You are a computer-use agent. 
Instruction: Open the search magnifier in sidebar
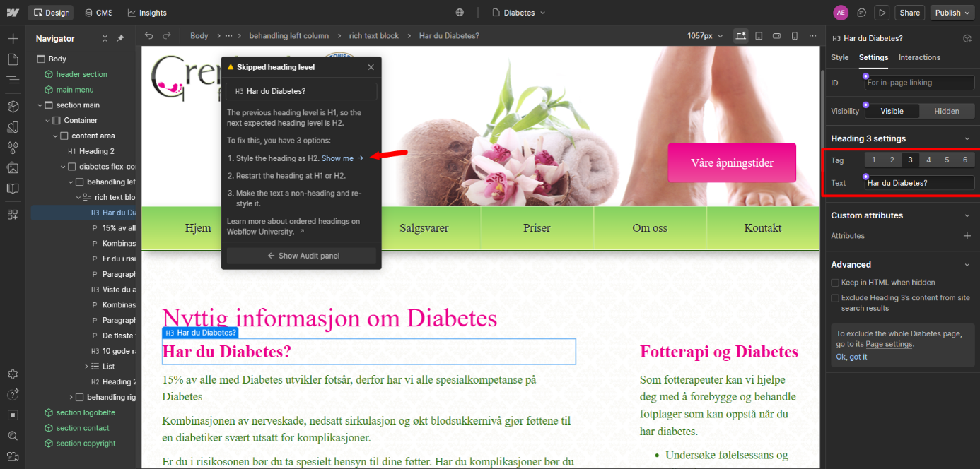(13, 436)
